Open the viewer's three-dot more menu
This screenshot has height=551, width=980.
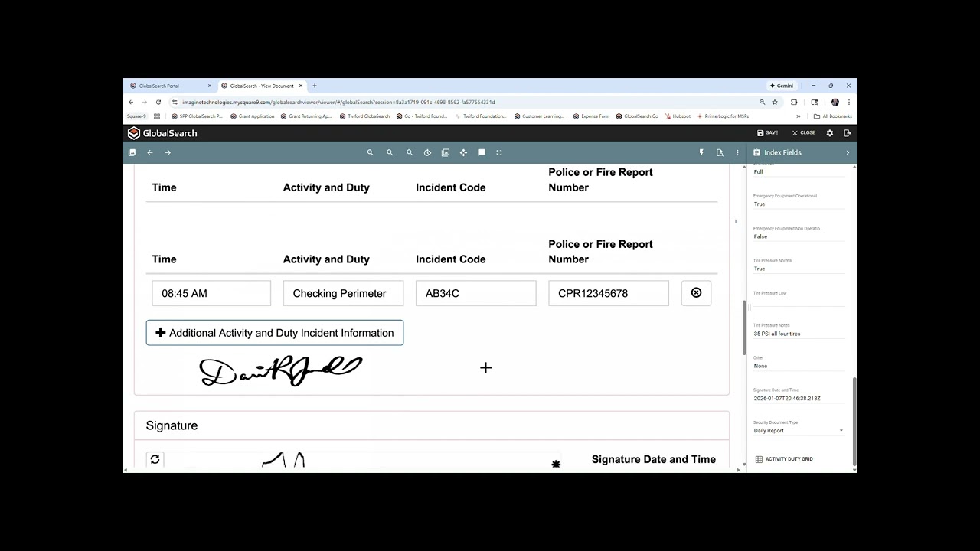point(738,152)
